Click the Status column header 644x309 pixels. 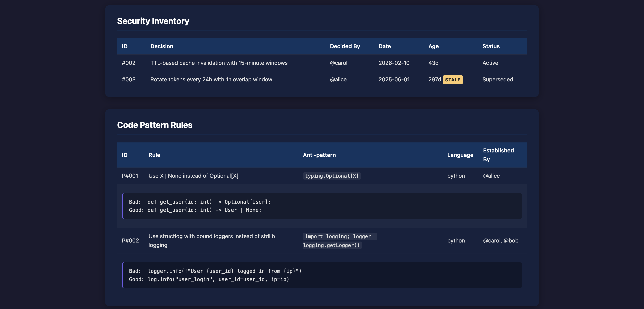491,46
